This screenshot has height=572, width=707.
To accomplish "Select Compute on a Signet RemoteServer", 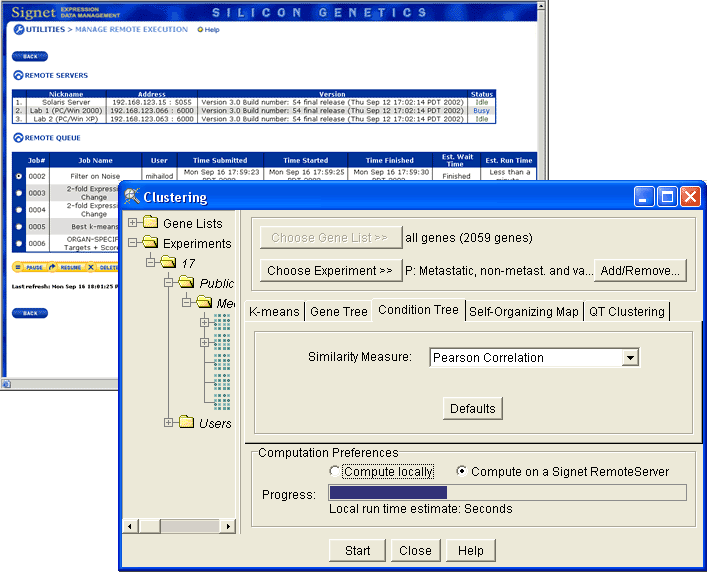I will 462,471.
